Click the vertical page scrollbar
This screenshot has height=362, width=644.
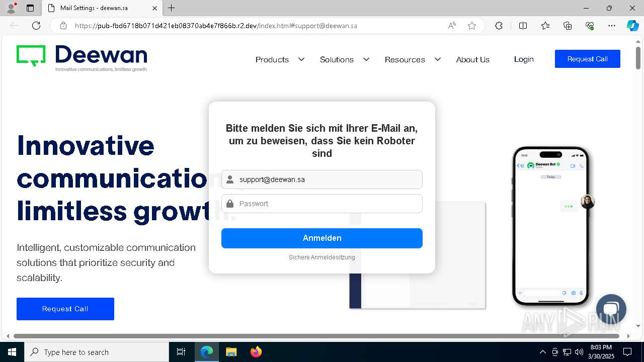638,58
